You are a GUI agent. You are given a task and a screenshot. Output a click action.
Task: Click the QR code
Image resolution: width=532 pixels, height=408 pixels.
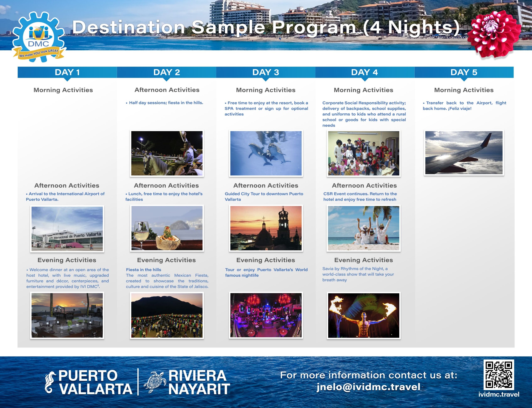pyautogui.click(x=499, y=375)
